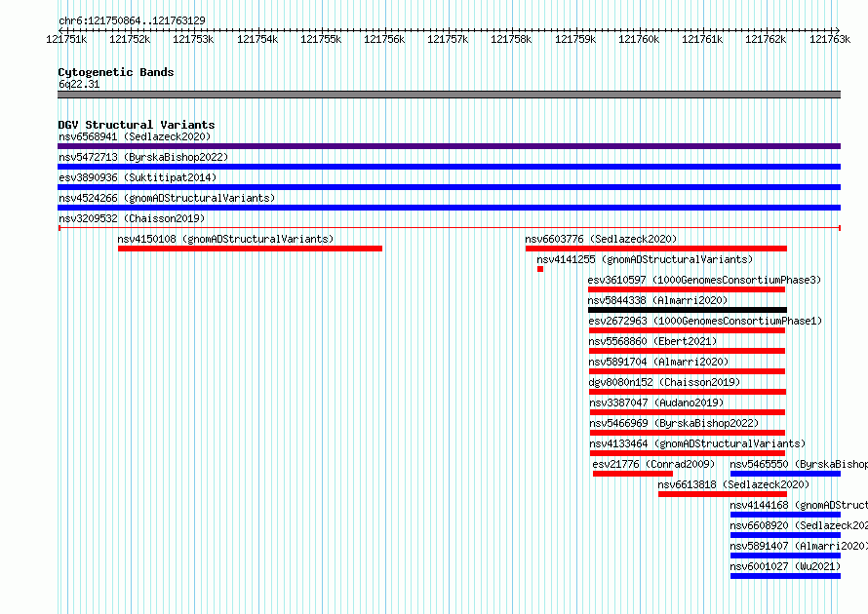Open the nsv5891704 (Almarri2020) label

658,362
